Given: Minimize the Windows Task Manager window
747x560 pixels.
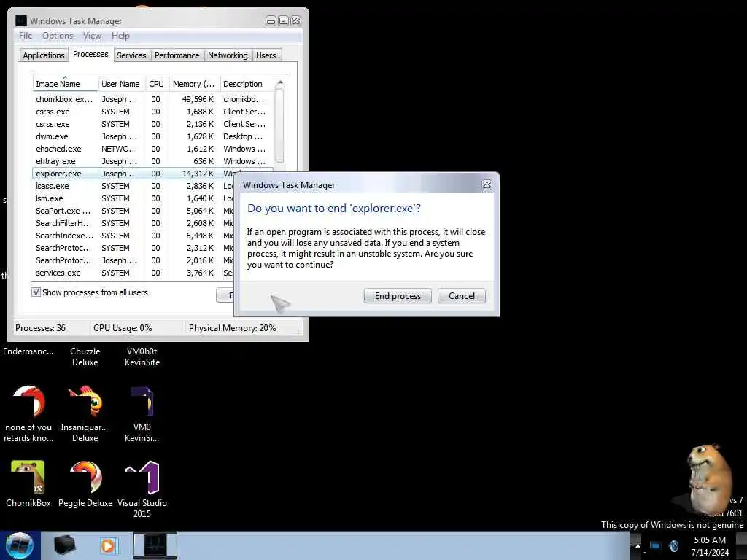Looking at the screenshot, I should pyautogui.click(x=271, y=20).
